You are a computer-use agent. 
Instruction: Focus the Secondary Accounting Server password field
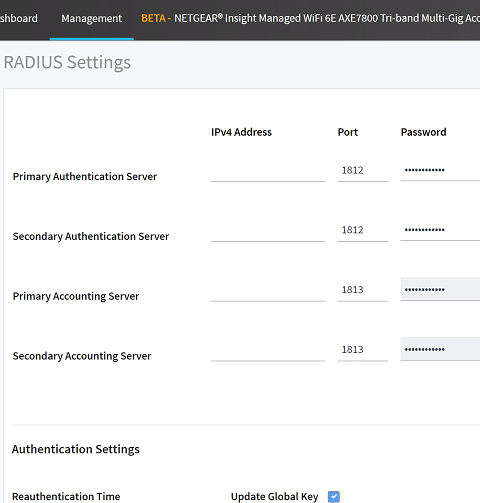(x=440, y=349)
